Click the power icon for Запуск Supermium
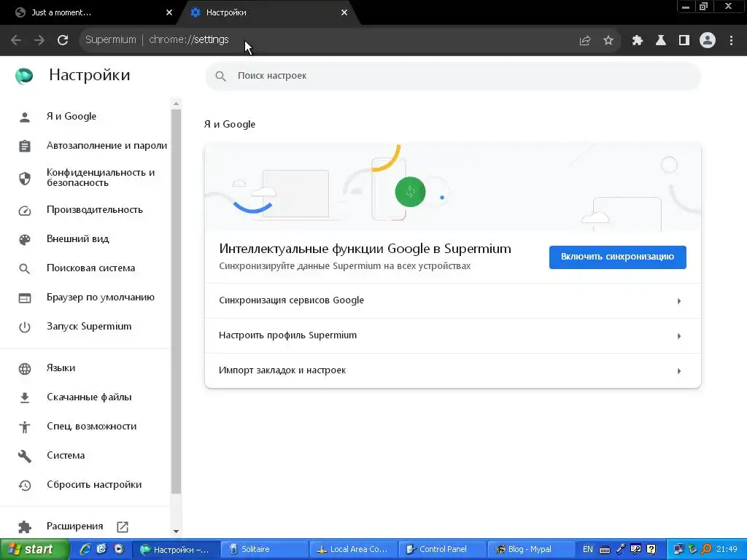The image size is (747, 560). (x=25, y=327)
